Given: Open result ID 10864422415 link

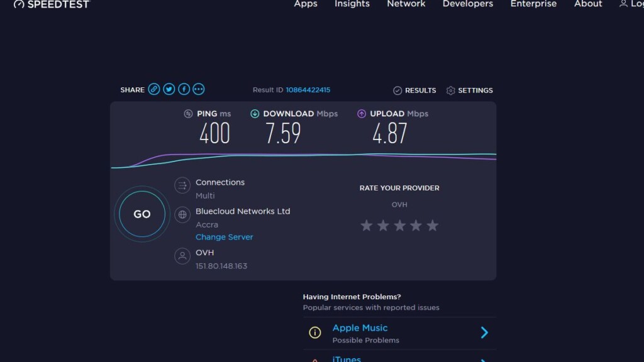Looking at the screenshot, I should click(x=308, y=90).
